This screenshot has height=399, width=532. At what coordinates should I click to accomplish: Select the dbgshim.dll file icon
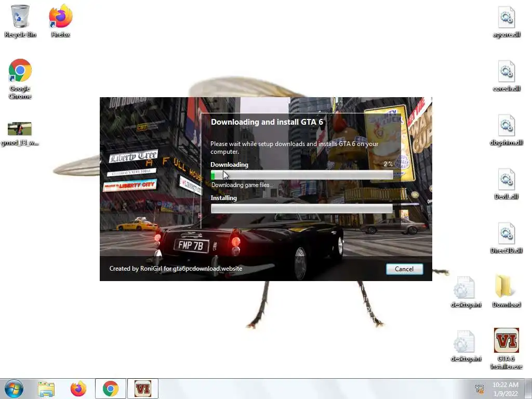pos(506,130)
